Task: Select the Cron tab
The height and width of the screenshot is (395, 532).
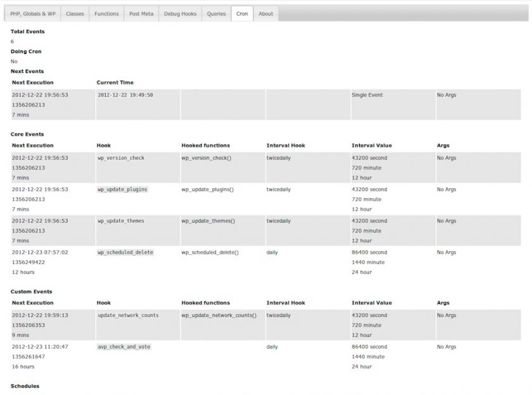Action: [x=242, y=13]
